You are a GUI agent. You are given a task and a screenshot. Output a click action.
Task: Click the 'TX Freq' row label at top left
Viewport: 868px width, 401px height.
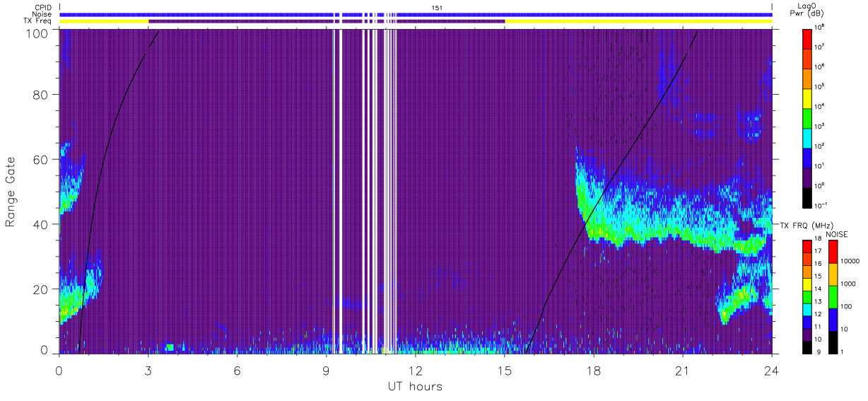click(39, 21)
